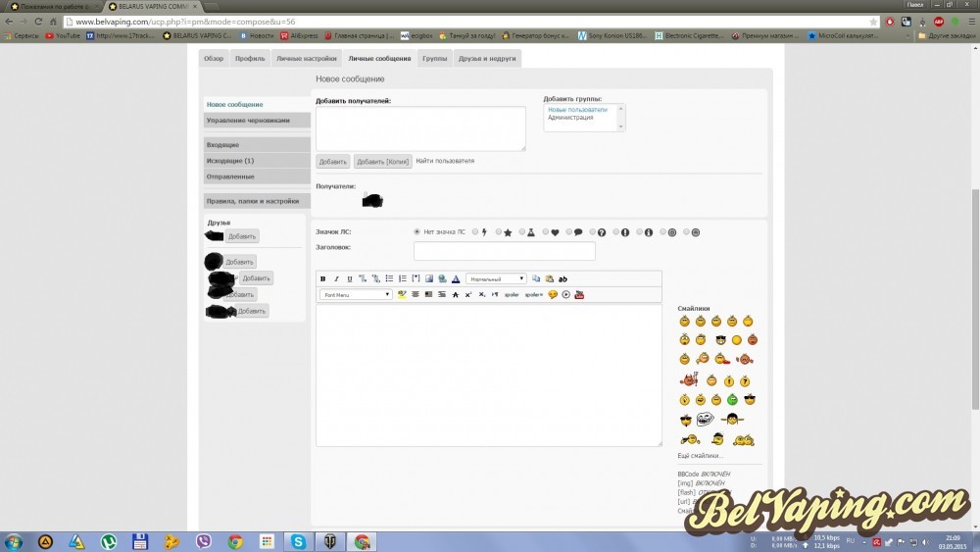Open 'Управление черновиками' in the sidebar
This screenshot has width=980, height=552.
coord(257,120)
